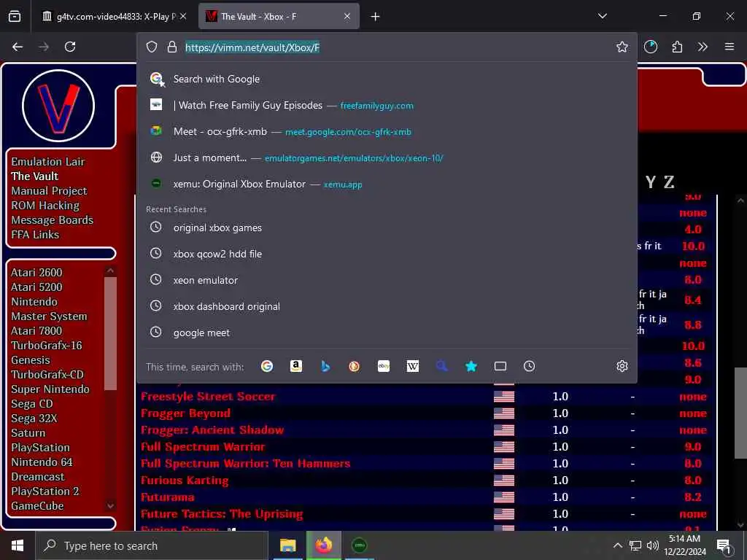The height and width of the screenshot is (560, 747).
Task: Open FFA Links sidebar link
Action: pos(35,235)
